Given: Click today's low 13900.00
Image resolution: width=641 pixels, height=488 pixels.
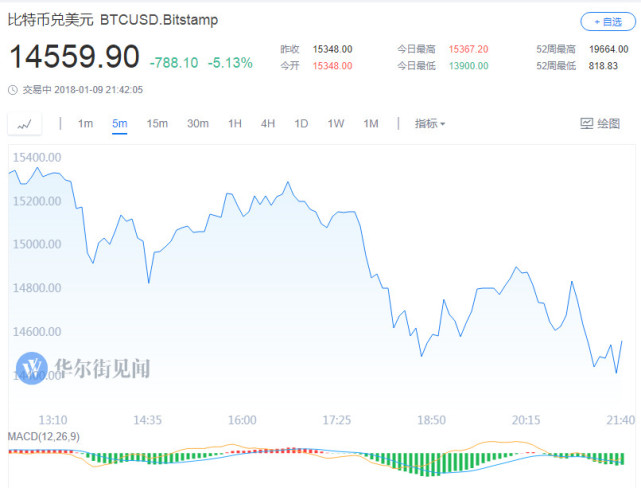Looking at the screenshot, I should click(468, 66).
